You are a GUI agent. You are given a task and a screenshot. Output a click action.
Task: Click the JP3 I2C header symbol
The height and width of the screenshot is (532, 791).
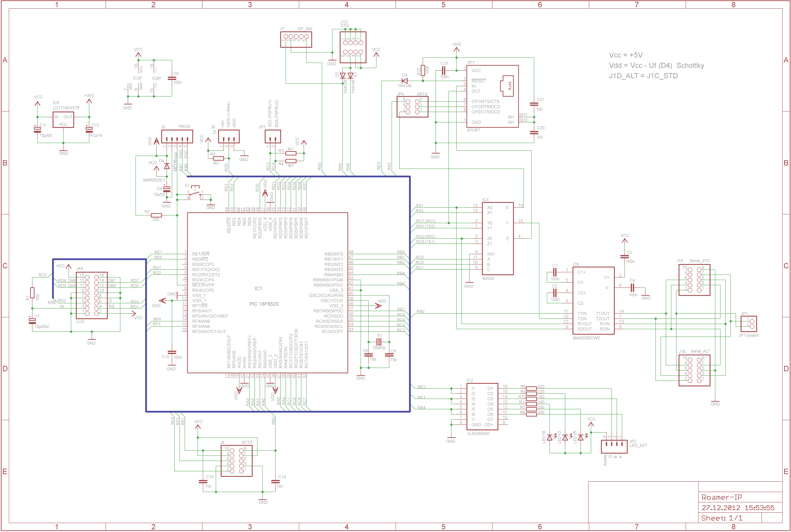(x=273, y=136)
